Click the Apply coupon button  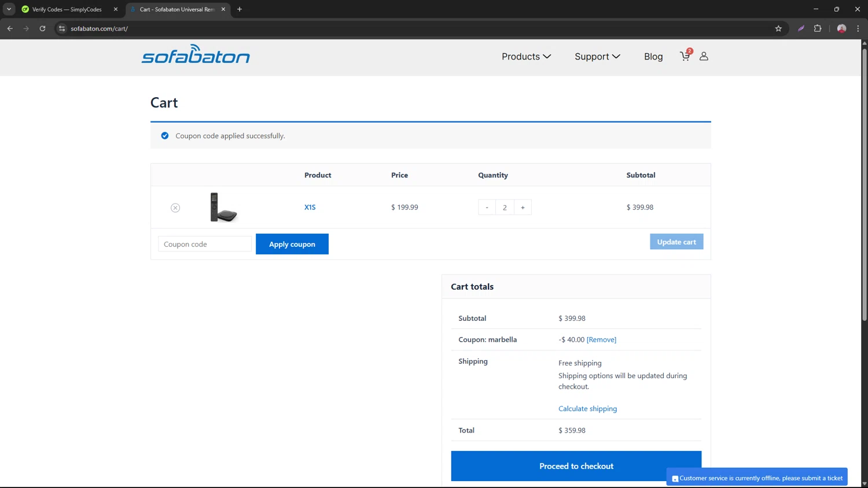tap(292, 244)
